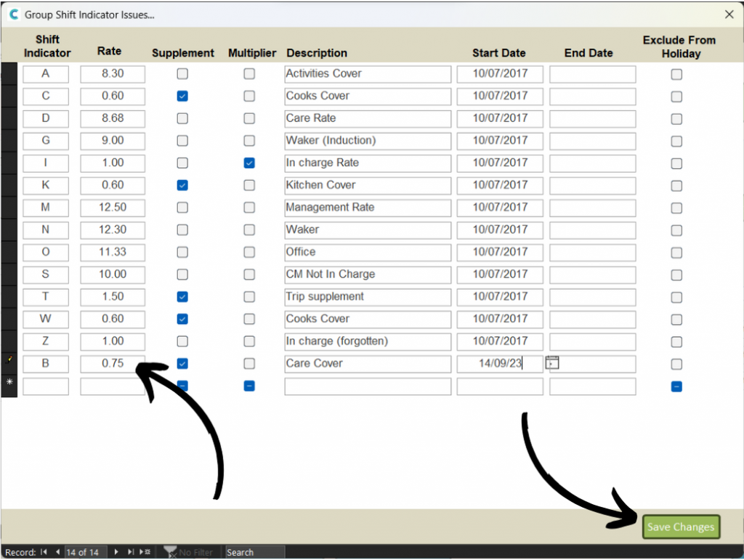Toggle Multiplier checkbox in new blank row
Image resolution: width=744 pixels, height=560 pixels.
(x=249, y=386)
